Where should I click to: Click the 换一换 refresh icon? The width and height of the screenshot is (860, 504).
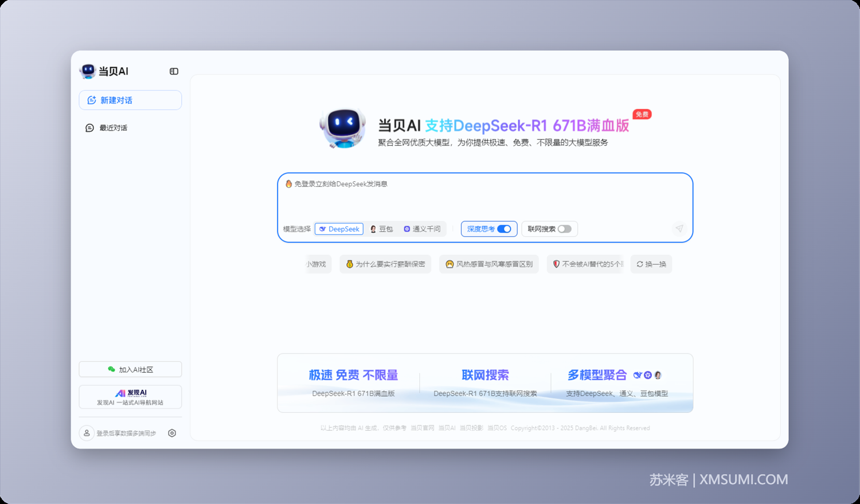coord(640,264)
